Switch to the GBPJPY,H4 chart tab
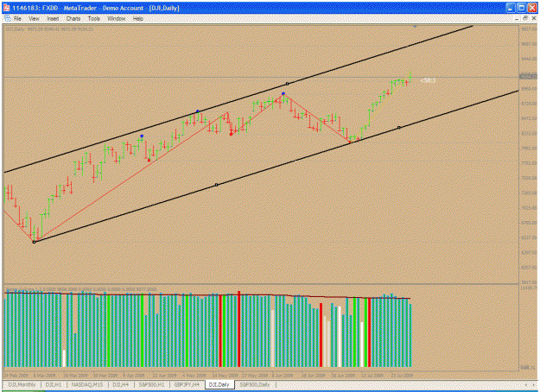The height and width of the screenshot is (392, 540). [187, 384]
